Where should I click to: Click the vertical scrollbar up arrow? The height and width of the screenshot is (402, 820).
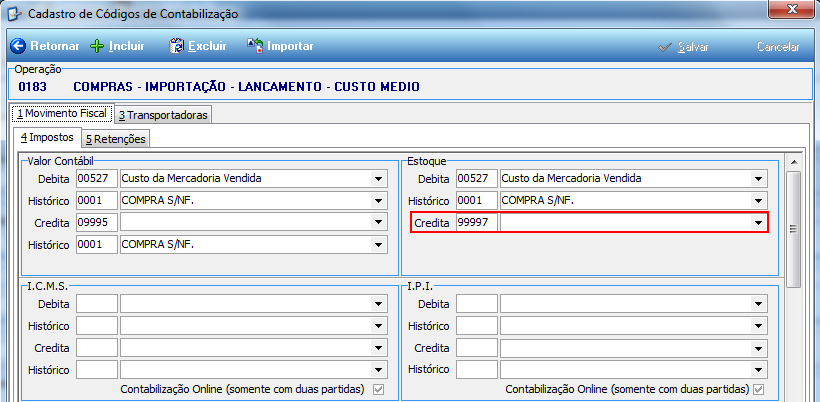pyautogui.click(x=794, y=162)
